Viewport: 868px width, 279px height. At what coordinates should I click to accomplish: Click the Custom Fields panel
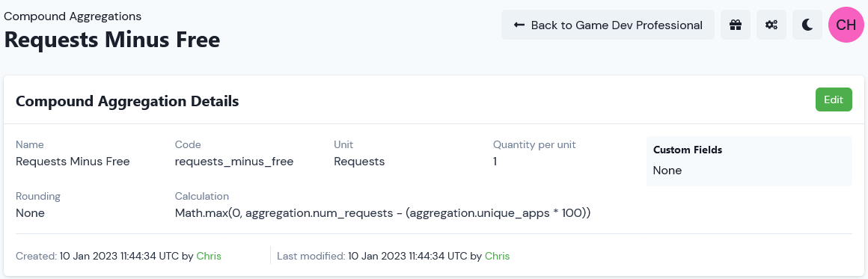(x=749, y=161)
